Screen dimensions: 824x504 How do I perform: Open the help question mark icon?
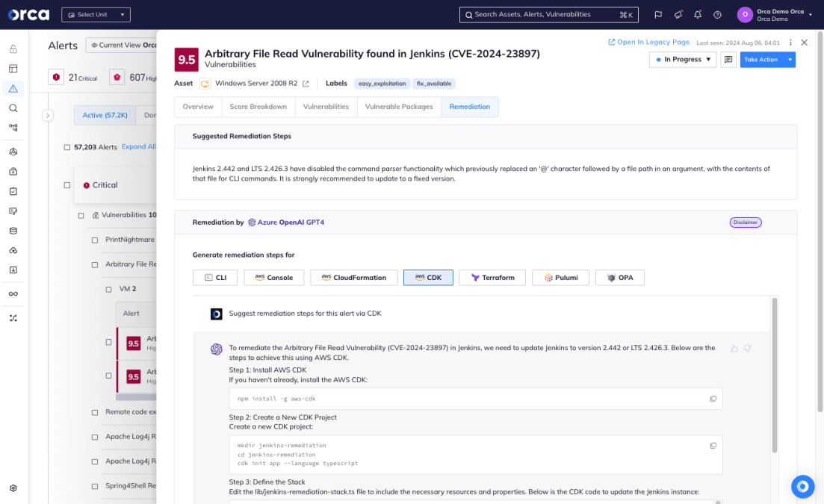point(717,15)
